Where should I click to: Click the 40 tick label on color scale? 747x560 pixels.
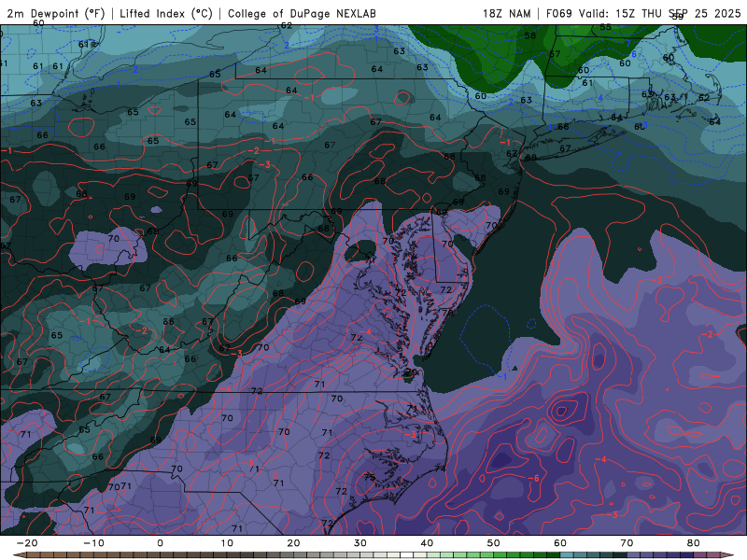(427, 543)
